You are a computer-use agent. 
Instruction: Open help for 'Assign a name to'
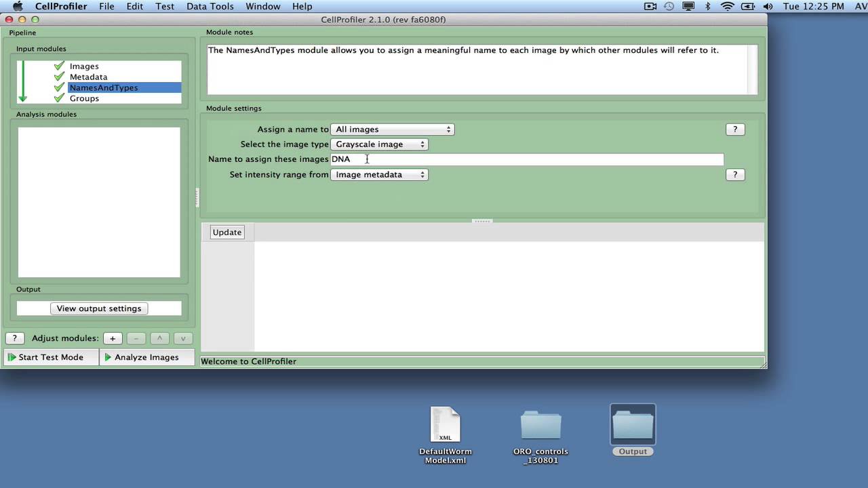[735, 129]
